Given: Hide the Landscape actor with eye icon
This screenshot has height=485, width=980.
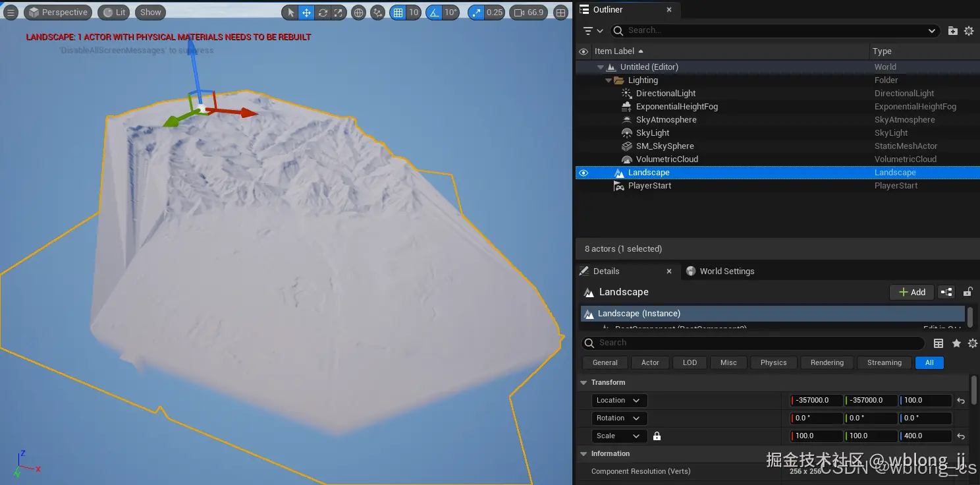Looking at the screenshot, I should (x=583, y=173).
